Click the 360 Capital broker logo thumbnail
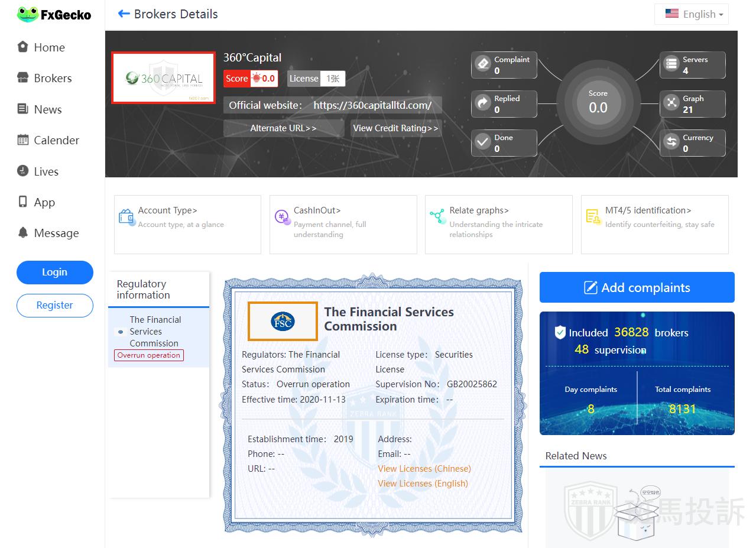The width and height of the screenshot is (756, 548). (x=163, y=77)
